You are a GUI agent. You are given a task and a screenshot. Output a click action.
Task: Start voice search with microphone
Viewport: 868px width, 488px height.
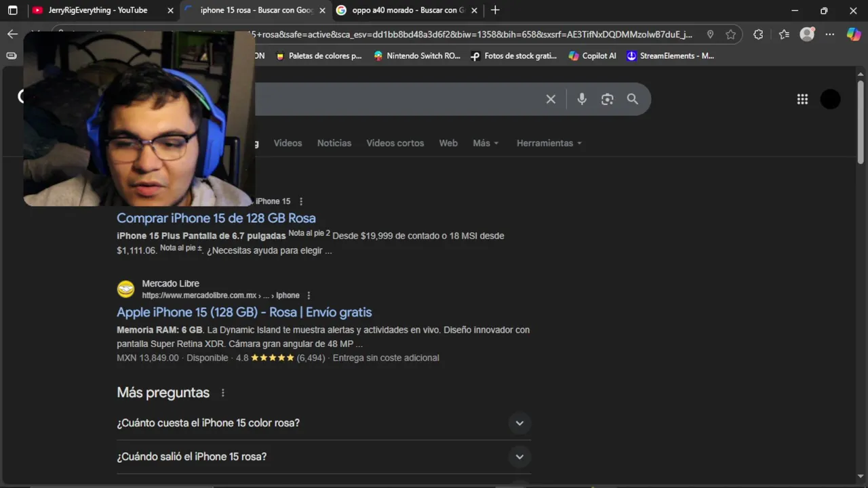pyautogui.click(x=582, y=99)
